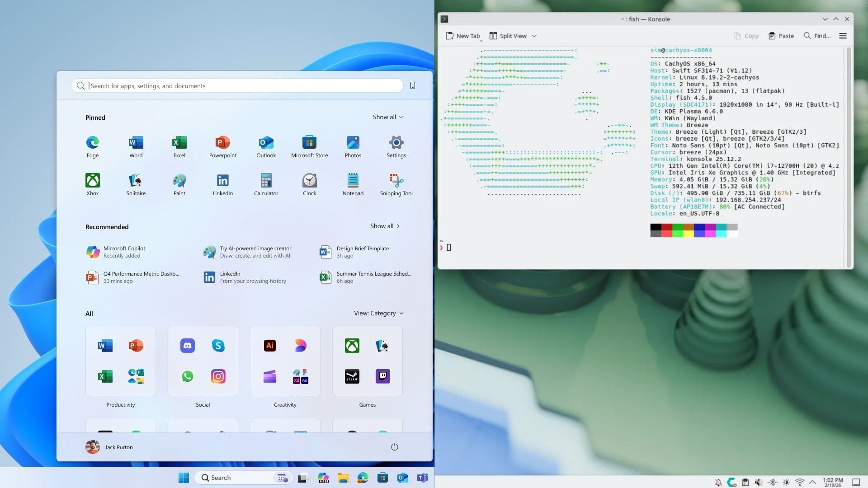Open Split View dropdown arrow in Konsole
868x488 pixels.
[534, 36]
